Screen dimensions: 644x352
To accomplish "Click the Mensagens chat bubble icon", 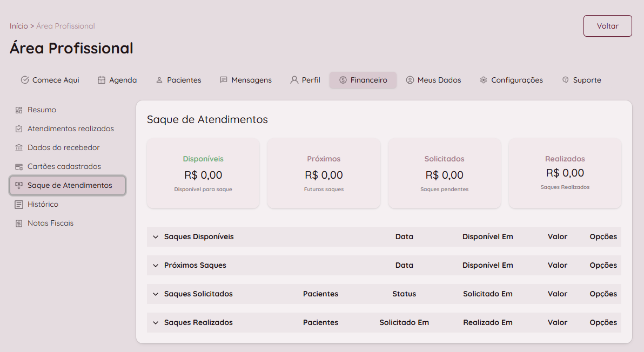I will 224,80.
